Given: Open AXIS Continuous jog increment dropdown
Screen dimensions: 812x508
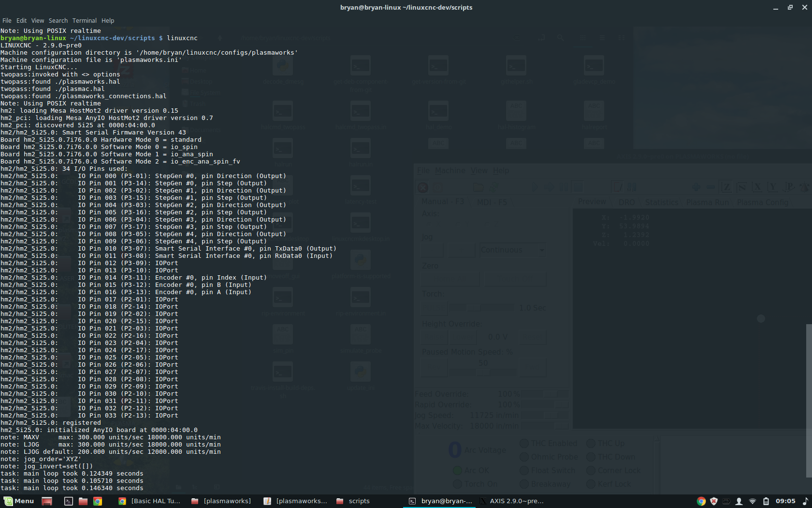Looking at the screenshot, I should (513, 250).
